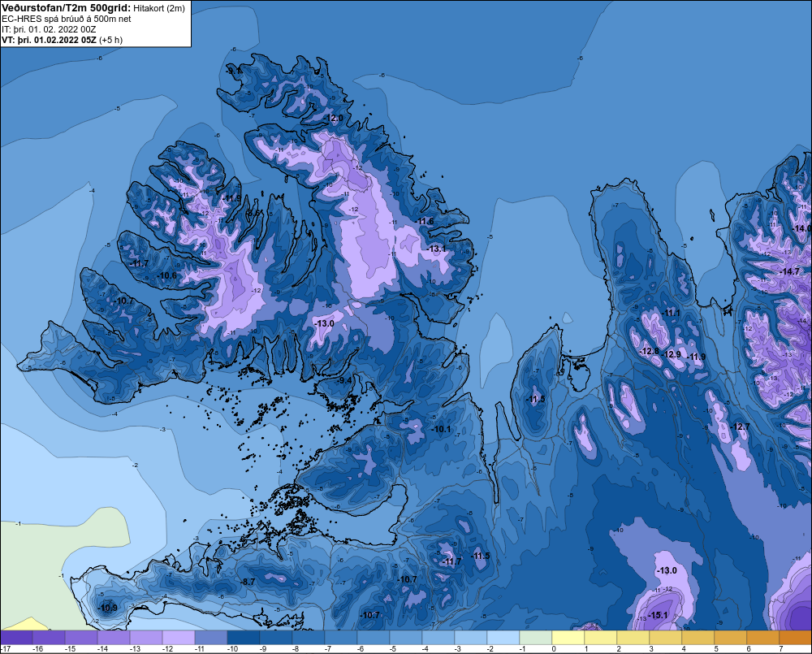Select the -11.1 temperature label
The width and height of the screenshot is (812, 654).
(672, 313)
